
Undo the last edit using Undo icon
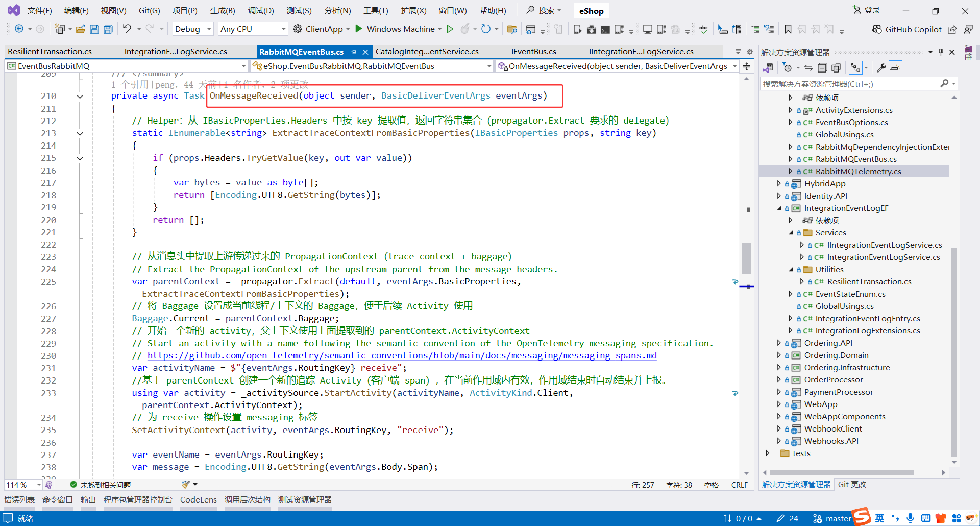(x=127, y=29)
